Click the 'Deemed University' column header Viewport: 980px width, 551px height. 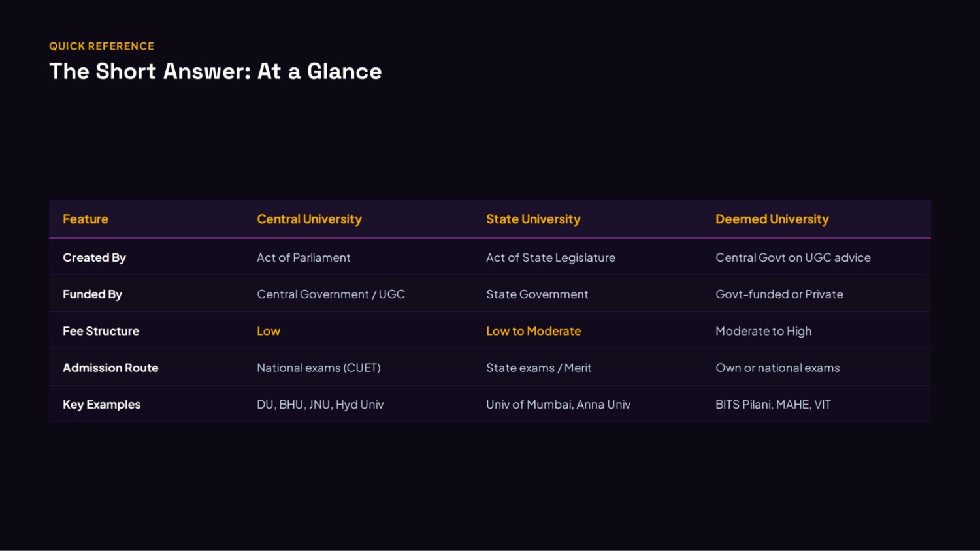(x=772, y=219)
